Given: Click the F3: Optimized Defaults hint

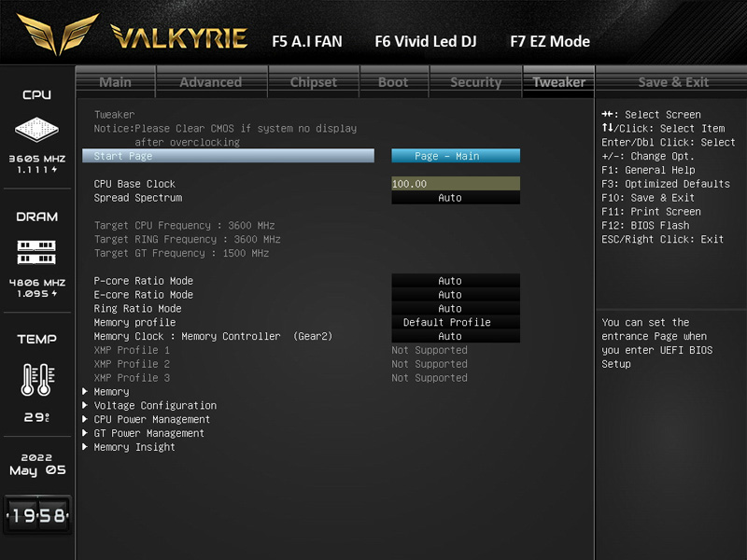Looking at the screenshot, I should pos(666,184).
